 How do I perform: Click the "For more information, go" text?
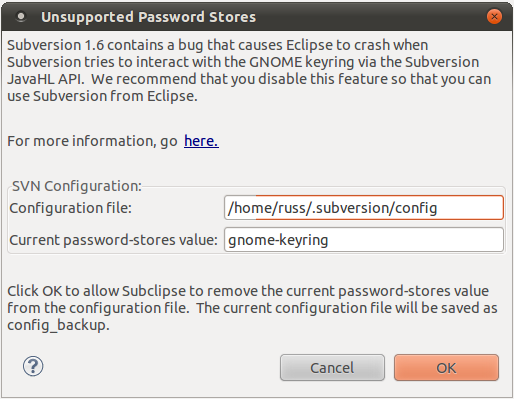(92, 141)
